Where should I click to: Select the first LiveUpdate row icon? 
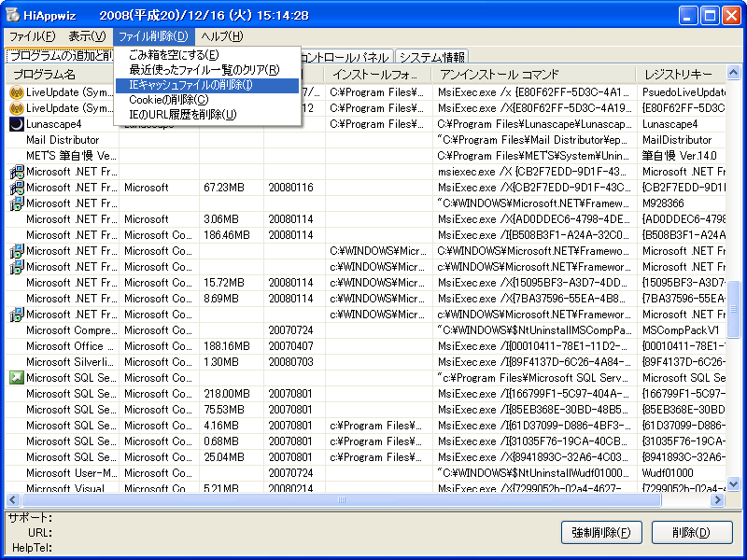[x=17, y=92]
